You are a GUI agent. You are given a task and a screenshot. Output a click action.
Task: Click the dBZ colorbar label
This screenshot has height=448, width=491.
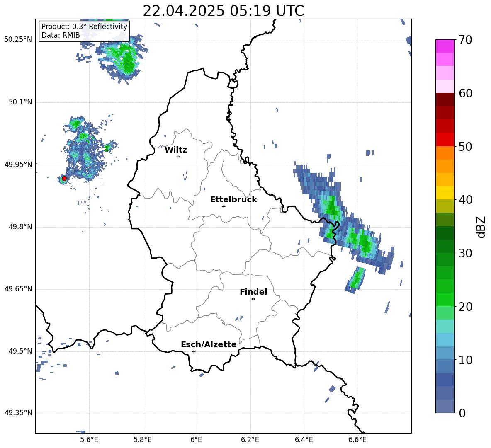click(x=481, y=227)
